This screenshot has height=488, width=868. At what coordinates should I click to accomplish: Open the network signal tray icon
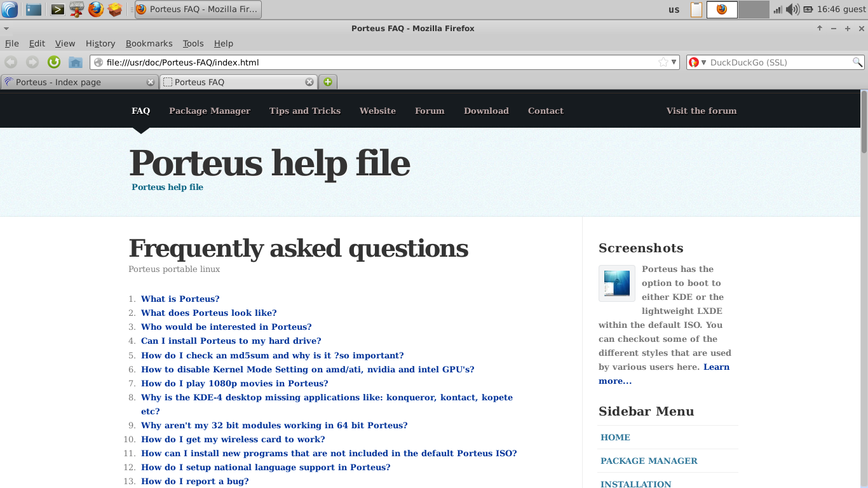pos(778,10)
